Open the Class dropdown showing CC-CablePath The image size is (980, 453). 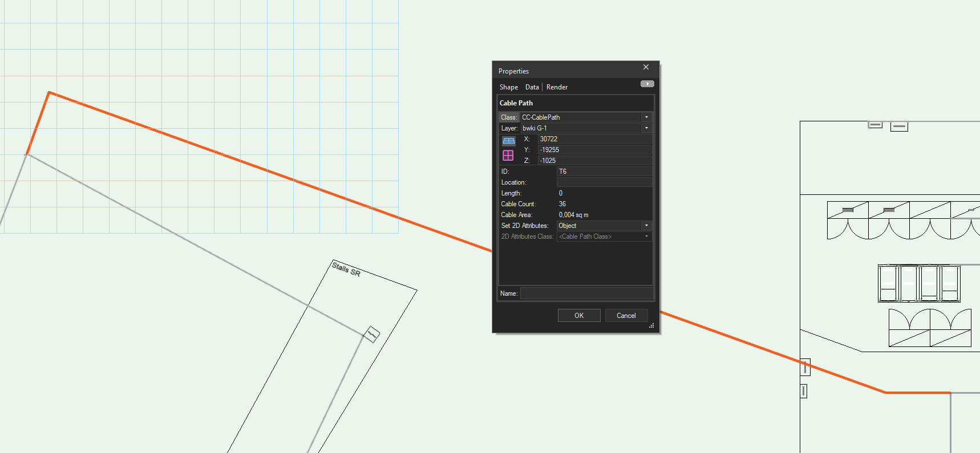pyautogui.click(x=585, y=117)
